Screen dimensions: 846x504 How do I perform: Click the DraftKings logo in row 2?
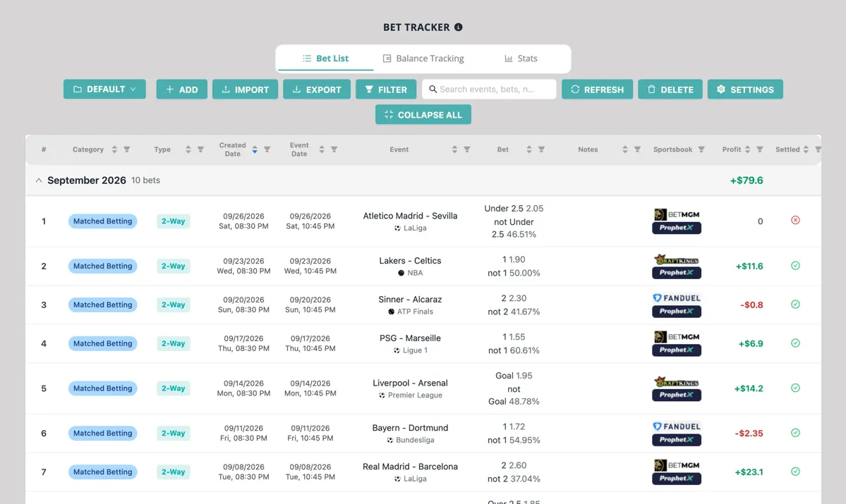pos(677,260)
